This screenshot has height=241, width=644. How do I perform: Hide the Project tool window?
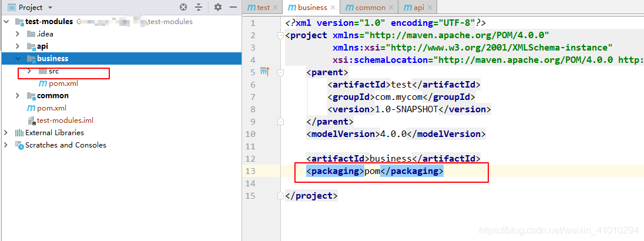[x=233, y=7]
